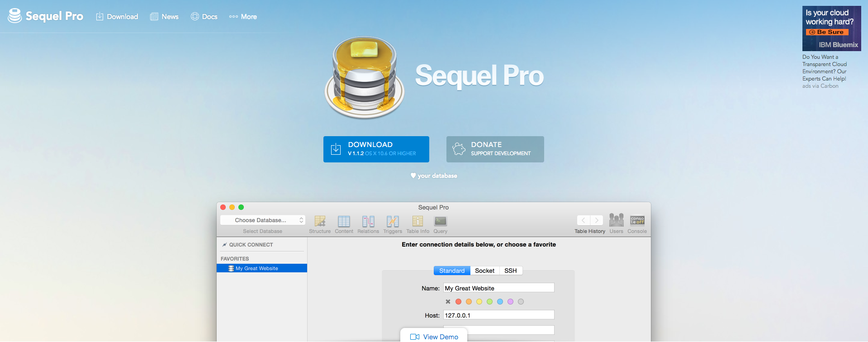Choose the blue color swatch

tap(500, 302)
